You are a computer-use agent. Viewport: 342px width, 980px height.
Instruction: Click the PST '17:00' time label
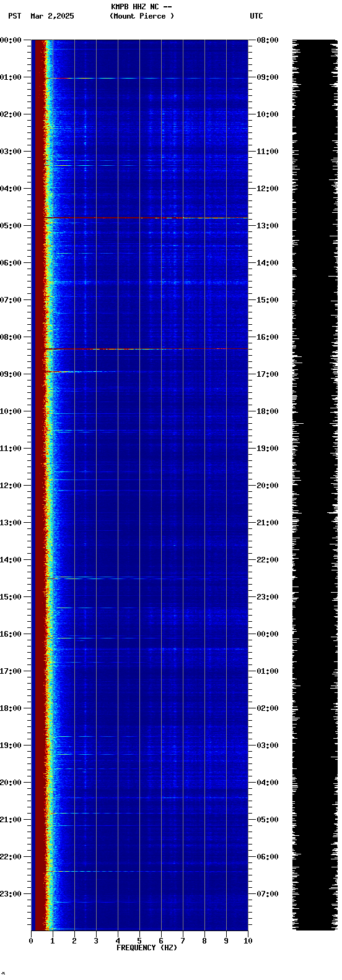pos(11,671)
